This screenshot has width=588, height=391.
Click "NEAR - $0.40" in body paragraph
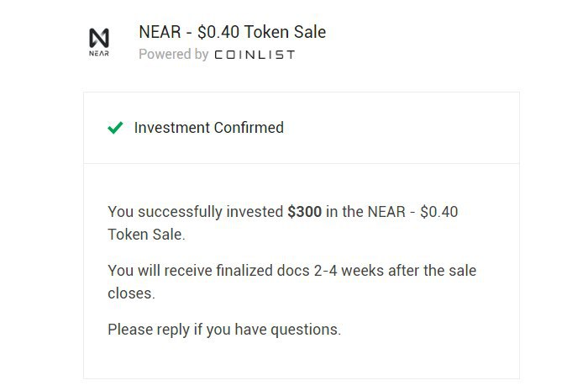pyautogui.click(x=412, y=212)
